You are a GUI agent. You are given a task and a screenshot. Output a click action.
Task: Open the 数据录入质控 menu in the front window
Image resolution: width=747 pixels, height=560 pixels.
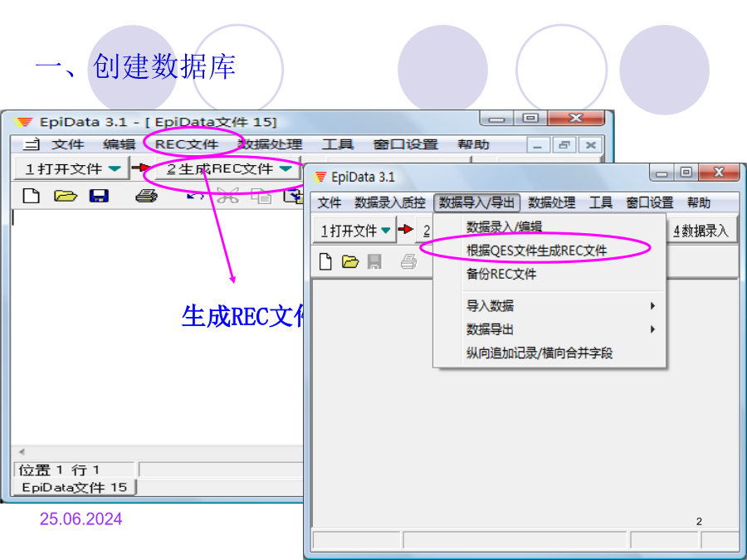(390, 203)
